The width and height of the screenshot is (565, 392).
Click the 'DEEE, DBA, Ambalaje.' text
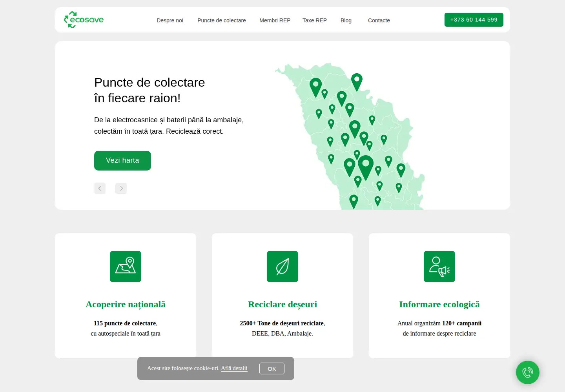click(x=282, y=334)
